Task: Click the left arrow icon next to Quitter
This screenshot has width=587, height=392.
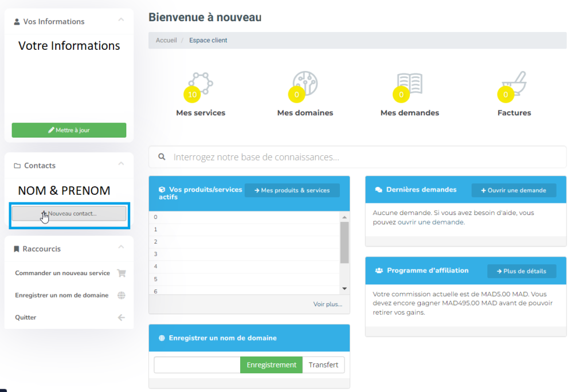Action: point(121,317)
